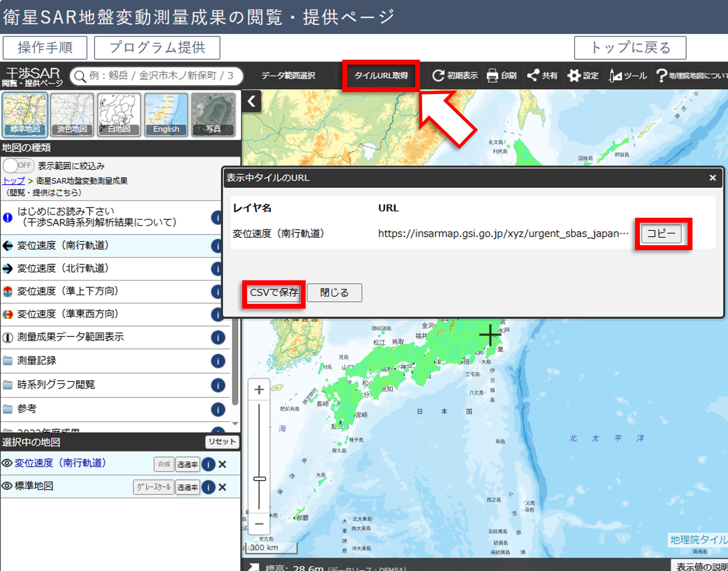Click the リセット button
728x571 pixels.
click(222, 442)
